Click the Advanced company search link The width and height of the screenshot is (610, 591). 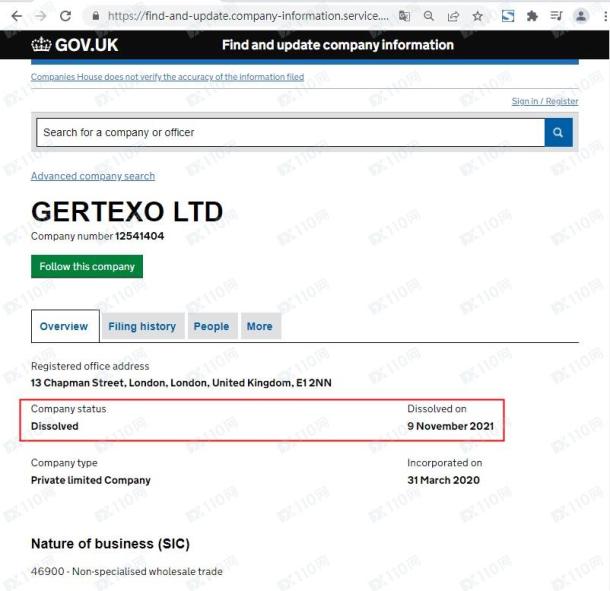(93, 176)
